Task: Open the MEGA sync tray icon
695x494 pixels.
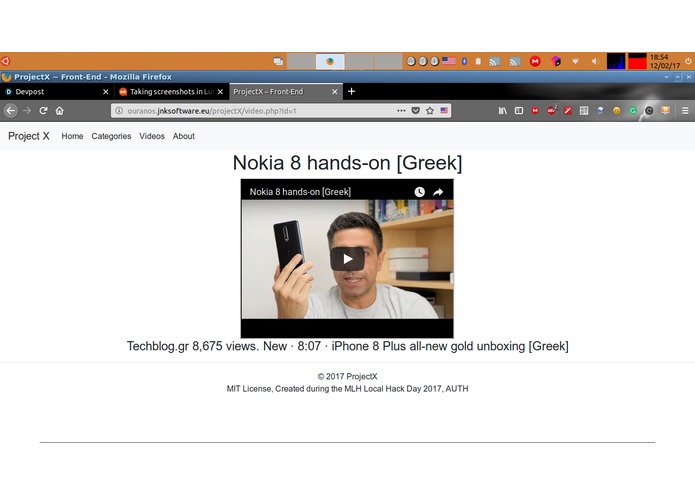Action: tap(535, 61)
